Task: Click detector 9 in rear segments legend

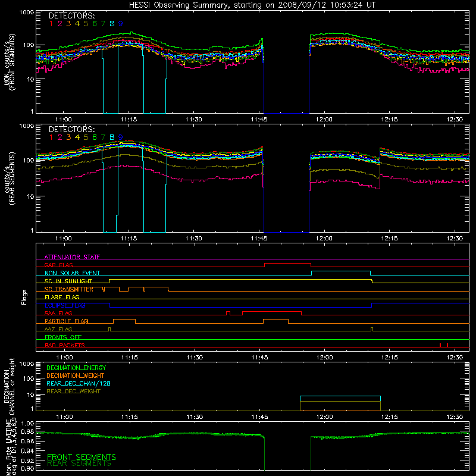Action: click(121, 137)
